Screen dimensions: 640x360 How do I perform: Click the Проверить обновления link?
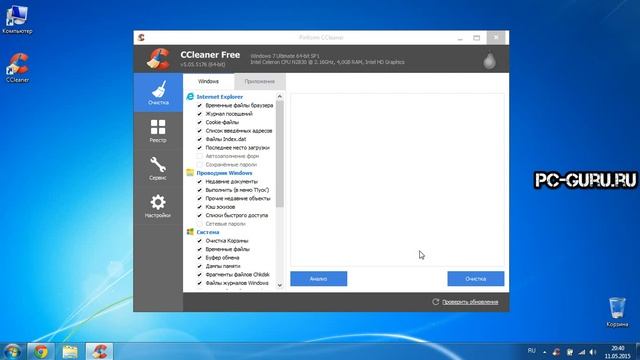click(470, 302)
